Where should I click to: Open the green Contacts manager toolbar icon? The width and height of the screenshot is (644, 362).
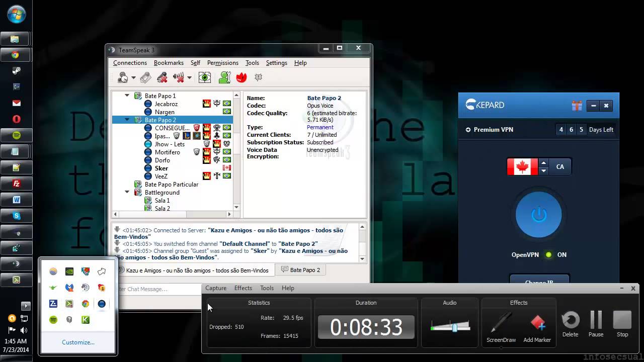point(224,77)
